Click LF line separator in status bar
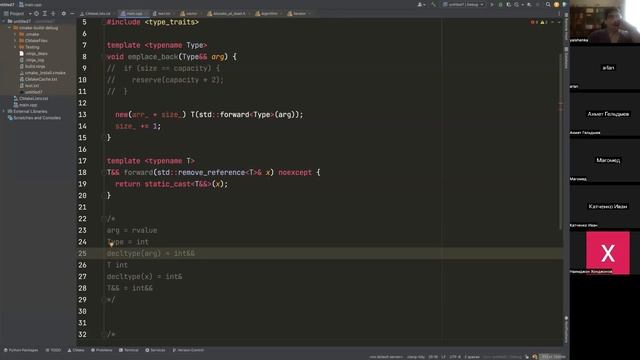The image size is (640, 360). tap(443, 357)
